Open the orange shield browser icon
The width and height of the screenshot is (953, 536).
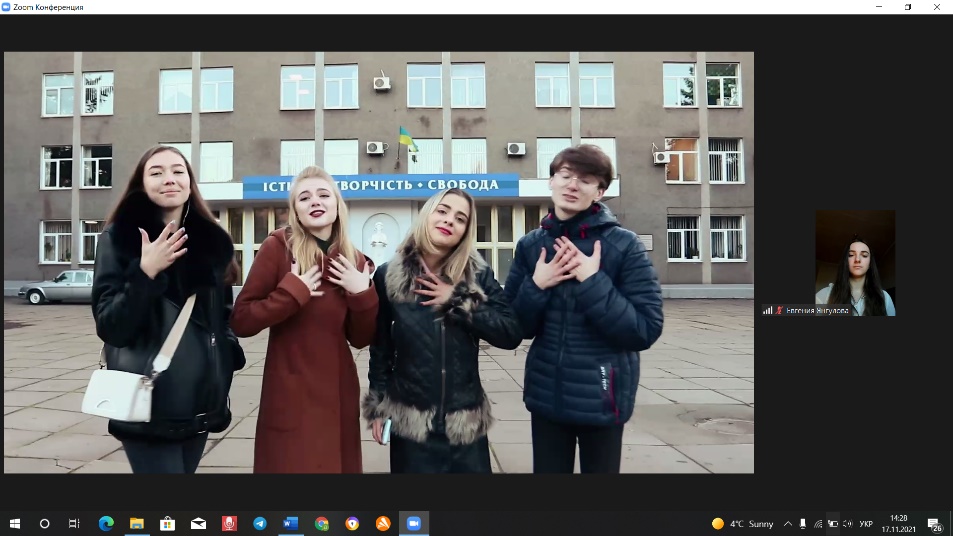coord(352,523)
